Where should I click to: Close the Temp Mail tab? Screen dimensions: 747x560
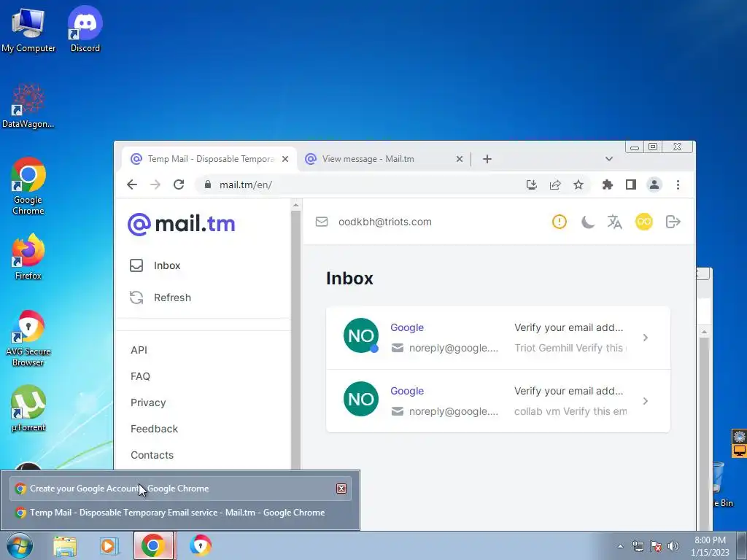tap(285, 159)
